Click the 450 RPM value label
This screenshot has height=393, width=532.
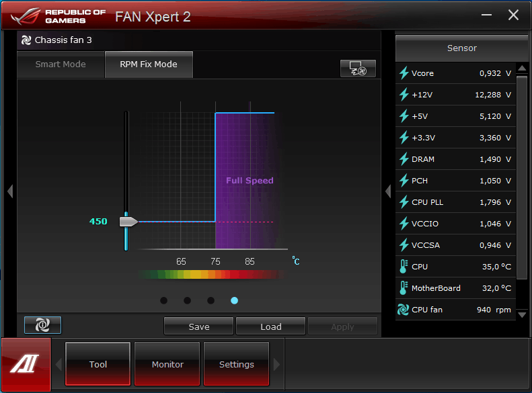pos(98,221)
